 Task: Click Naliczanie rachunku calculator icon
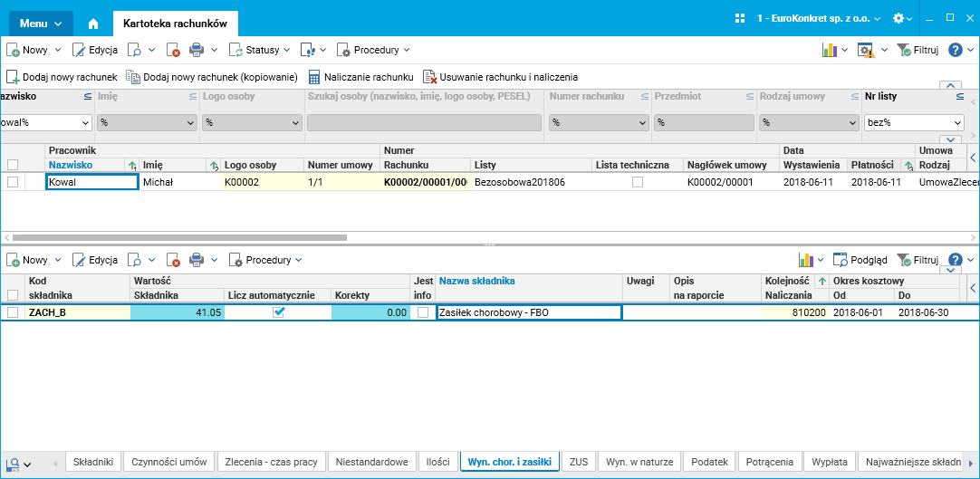coord(314,77)
